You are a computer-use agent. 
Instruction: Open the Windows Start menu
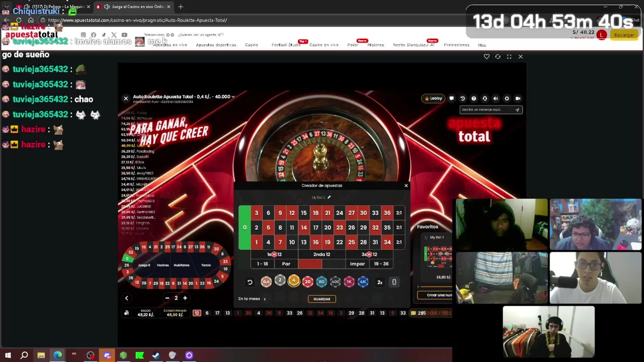coord(8,355)
